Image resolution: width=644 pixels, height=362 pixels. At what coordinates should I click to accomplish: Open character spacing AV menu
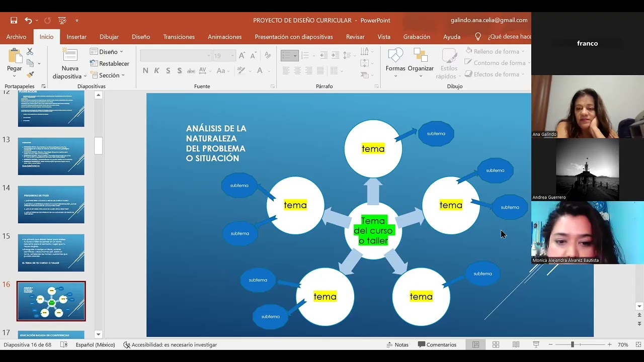[x=204, y=71]
